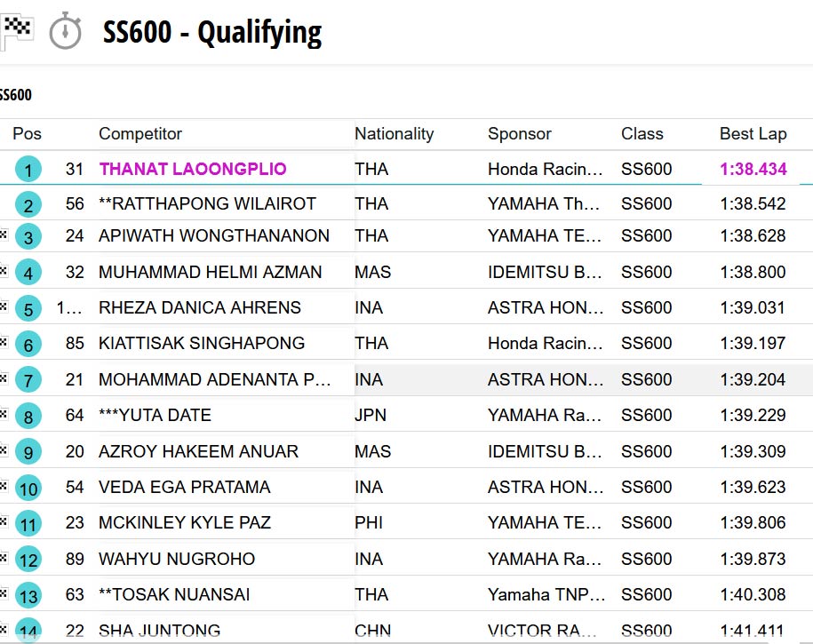Sort table by Competitor column header
This screenshot has width=813, height=644.
click(x=140, y=134)
